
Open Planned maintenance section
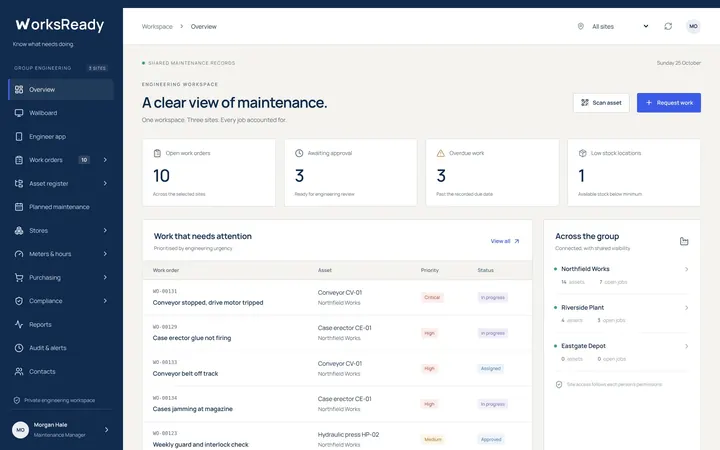pos(61,207)
